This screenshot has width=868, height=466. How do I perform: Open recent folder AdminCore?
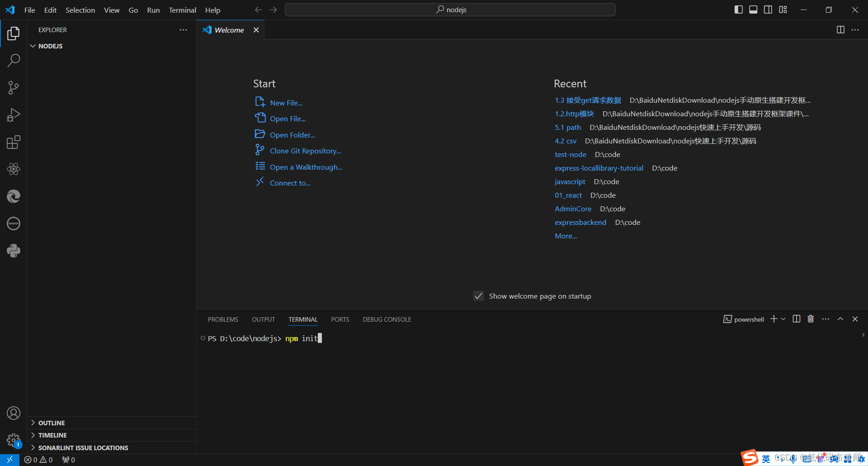coord(573,209)
